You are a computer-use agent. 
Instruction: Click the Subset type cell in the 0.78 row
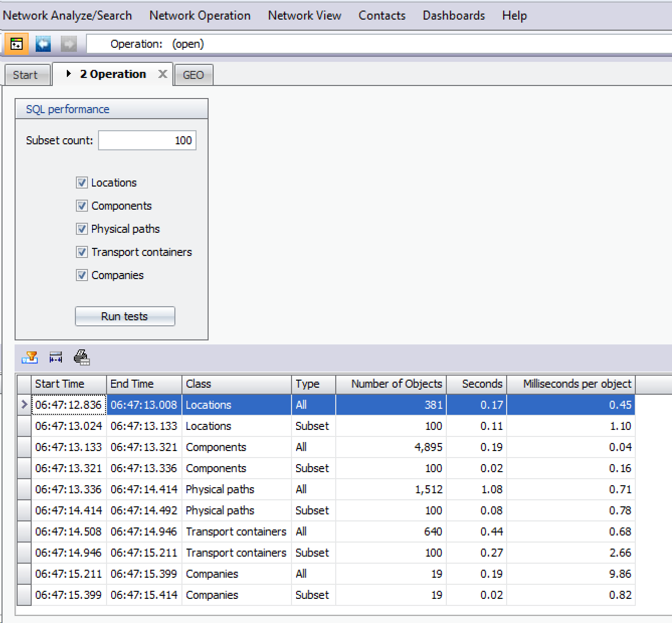(314, 510)
